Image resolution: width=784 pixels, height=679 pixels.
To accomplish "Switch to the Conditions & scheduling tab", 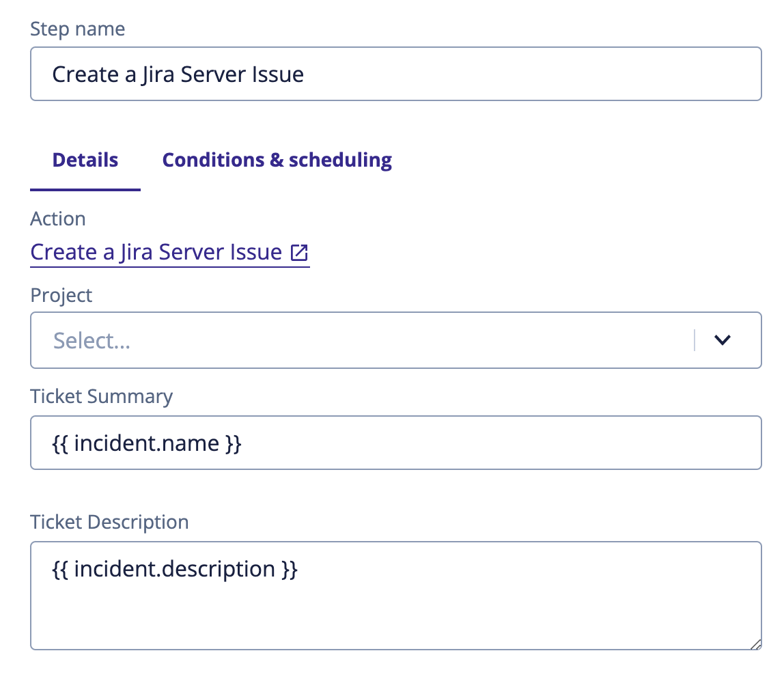I will [277, 160].
